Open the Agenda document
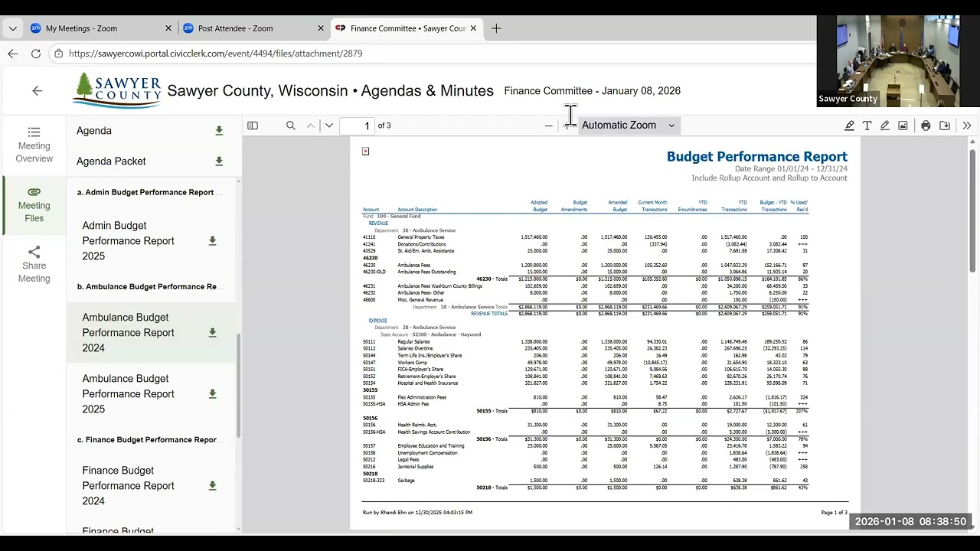The width and height of the screenshot is (980, 551). point(94,131)
